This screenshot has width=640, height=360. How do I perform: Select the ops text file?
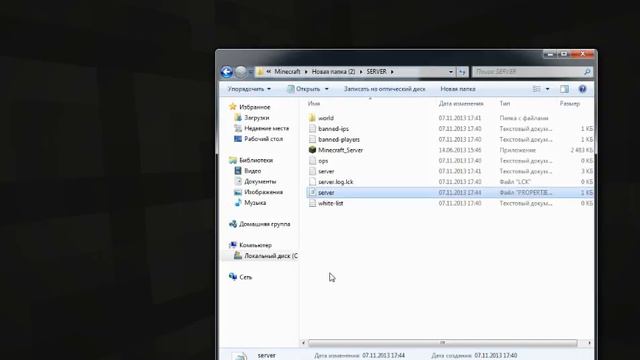(323, 160)
